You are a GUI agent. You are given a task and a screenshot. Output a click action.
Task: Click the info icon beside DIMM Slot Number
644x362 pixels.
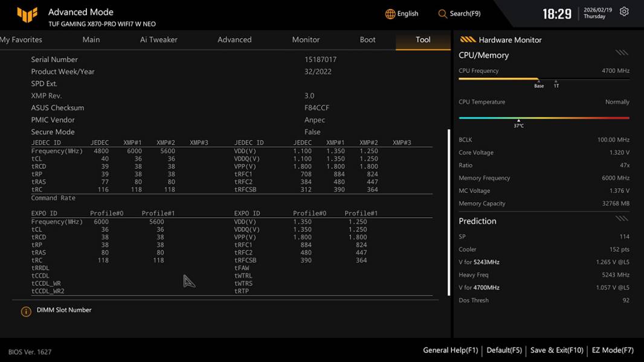(x=26, y=311)
